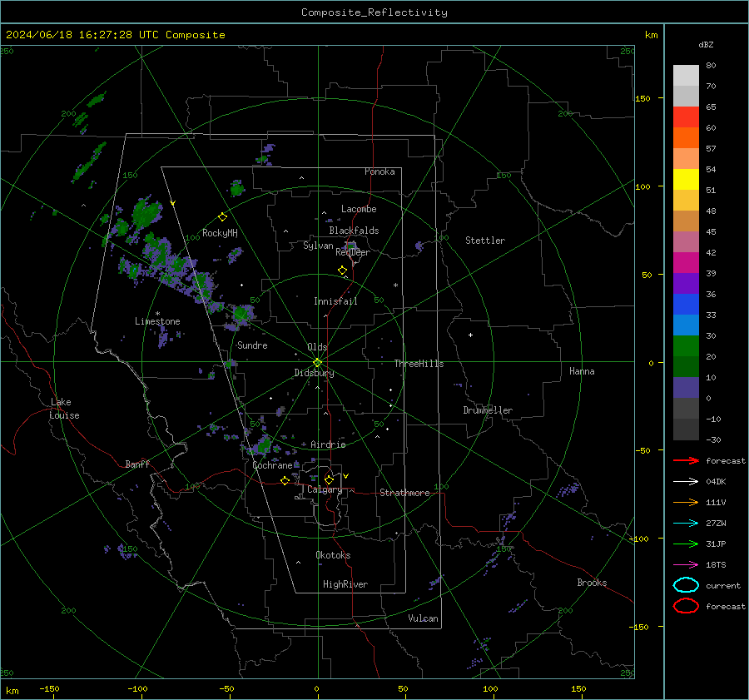Image resolution: width=749 pixels, height=700 pixels.
Task: Click the Okotoks town label
Action: point(333,555)
